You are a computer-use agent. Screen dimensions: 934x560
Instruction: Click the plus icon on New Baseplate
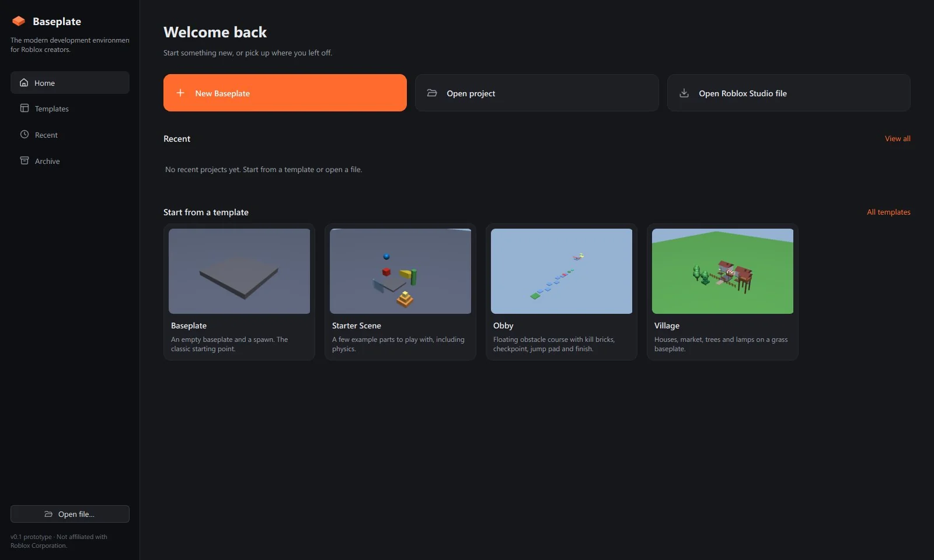[x=180, y=93]
